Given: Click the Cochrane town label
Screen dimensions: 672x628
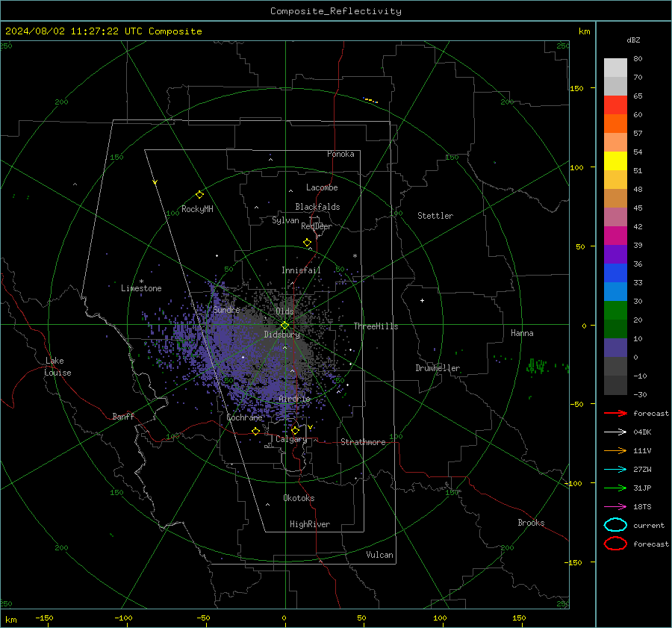Looking at the screenshot, I should click(x=244, y=417).
